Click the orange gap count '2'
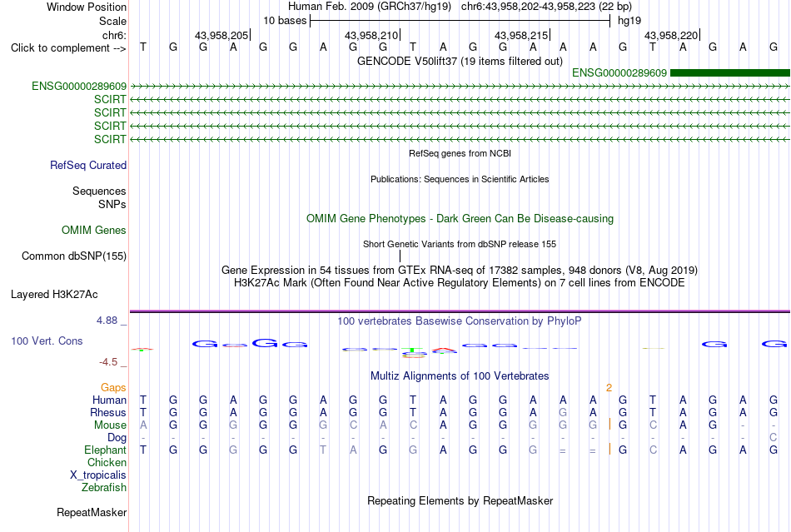Image resolution: width=791 pixels, height=532 pixels. click(609, 388)
